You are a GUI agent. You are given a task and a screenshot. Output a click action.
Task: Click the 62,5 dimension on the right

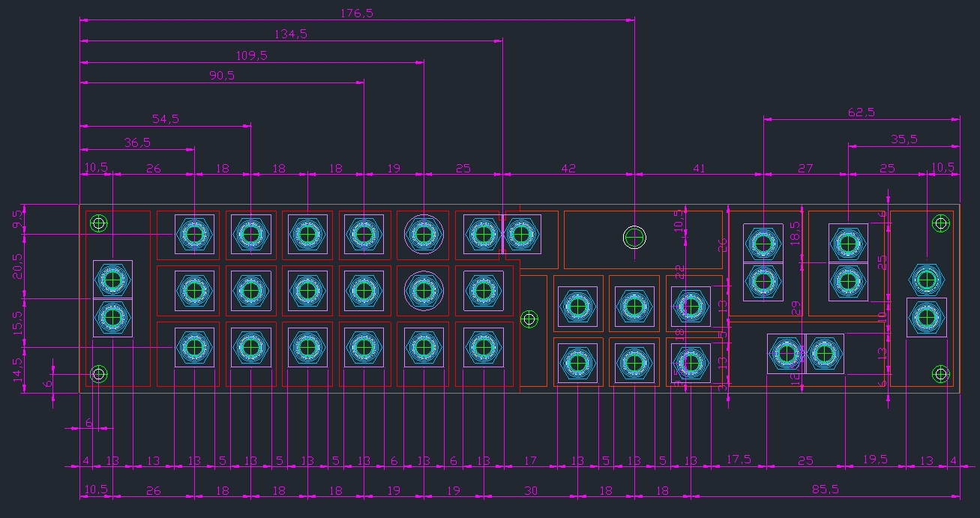[861, 112]
